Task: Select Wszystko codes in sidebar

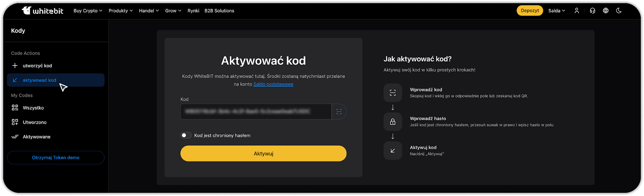Action: (33, 108)
